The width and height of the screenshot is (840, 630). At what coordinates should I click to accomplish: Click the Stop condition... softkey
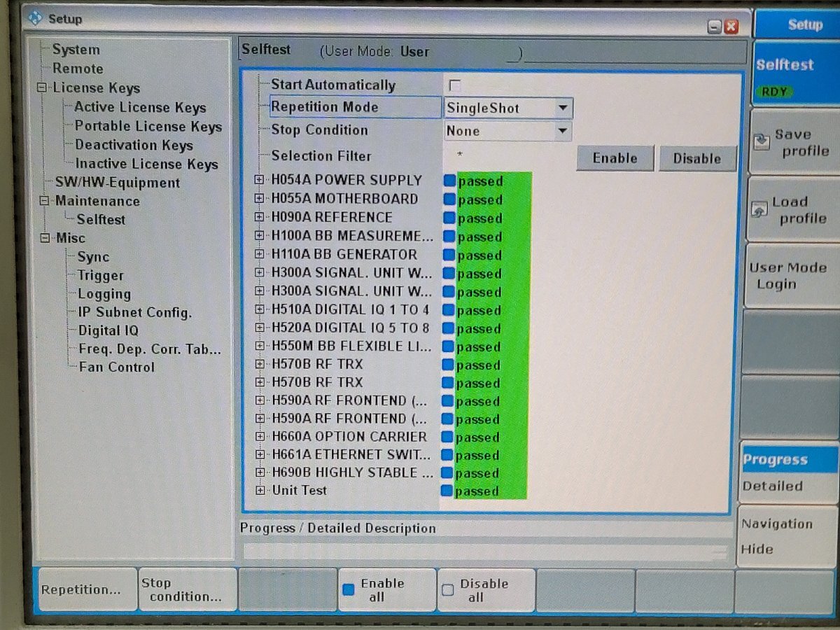[x=187, y=589]
